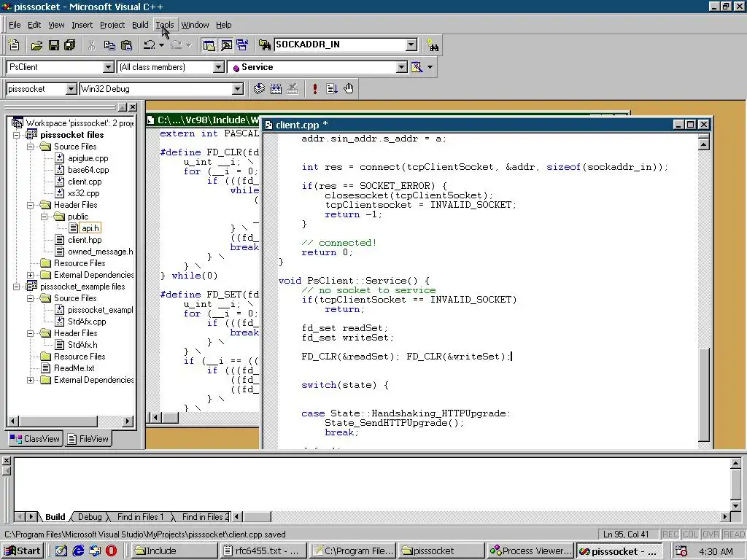Open the Window menu
The width and height of the screenshot is (747, 560).
pos(195,25)
